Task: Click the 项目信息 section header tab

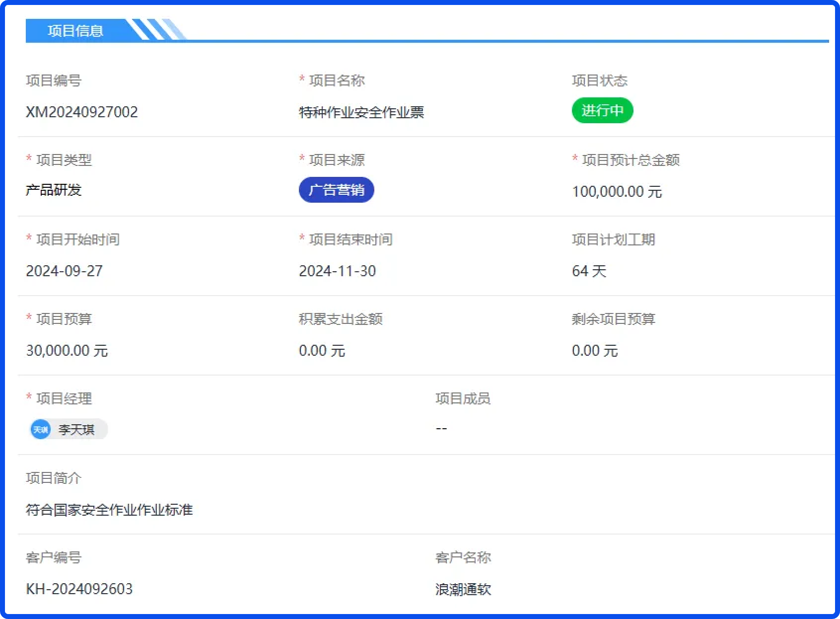Action: [x=75, y=31]
